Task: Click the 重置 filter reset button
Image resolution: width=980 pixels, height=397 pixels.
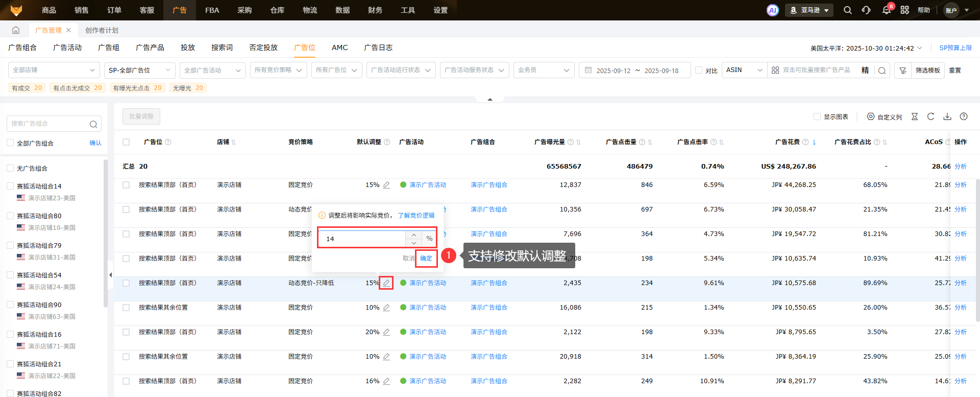Action: click(955, 71)
